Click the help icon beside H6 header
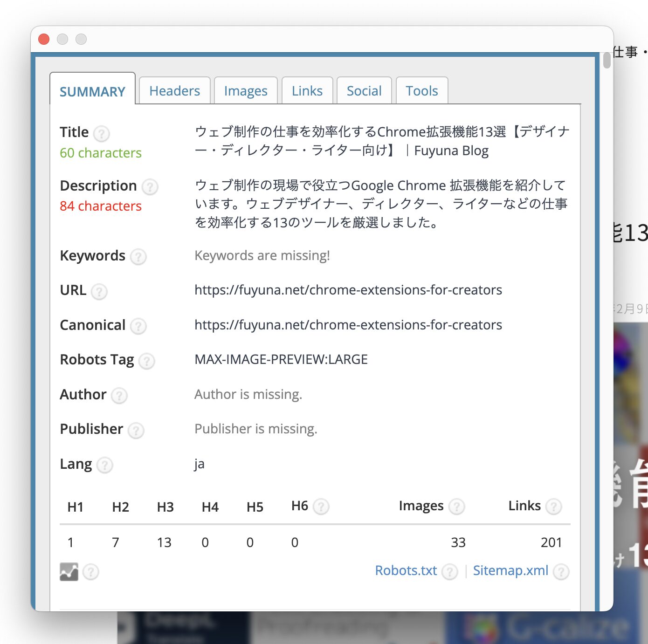This screenshot has height=644, width=648. [x=321, y=507]
